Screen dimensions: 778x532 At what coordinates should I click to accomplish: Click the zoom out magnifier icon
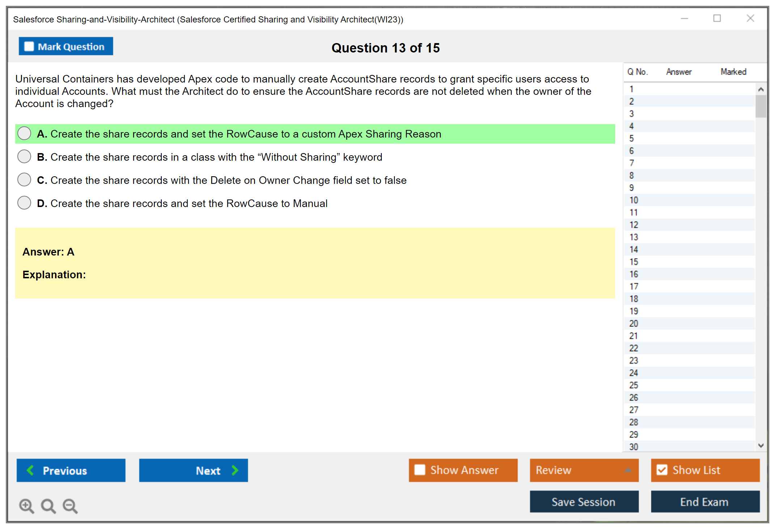point(70,506)
